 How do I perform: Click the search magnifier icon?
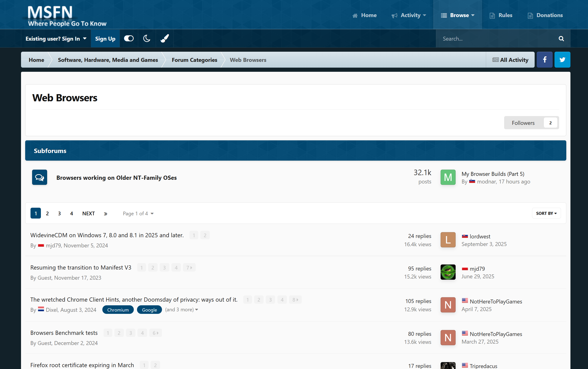click(x=561, y=39)
